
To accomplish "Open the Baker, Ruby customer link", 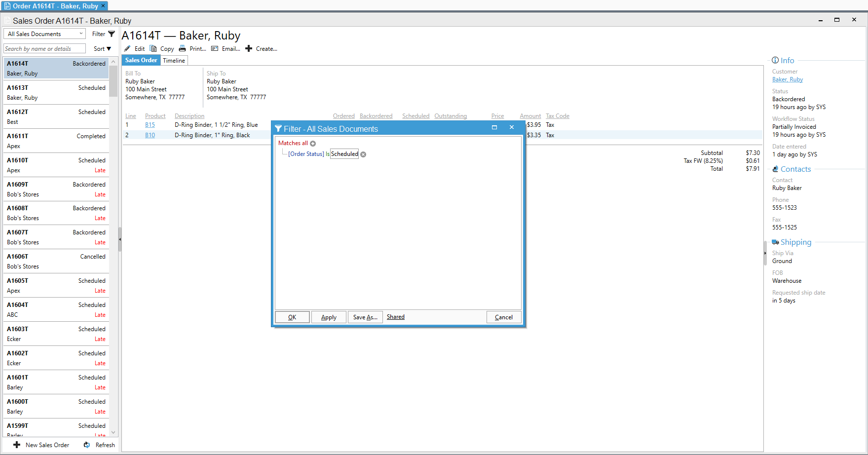I will 788,79.
